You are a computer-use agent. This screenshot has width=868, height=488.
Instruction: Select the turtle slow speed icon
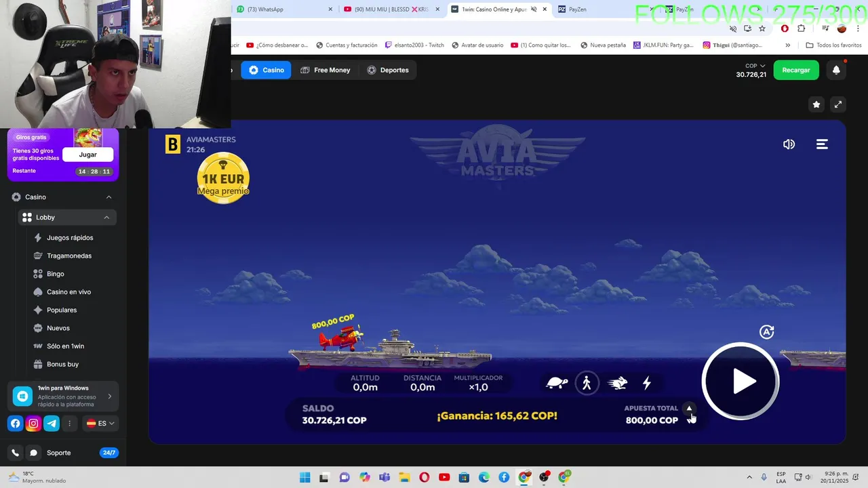click(x=557, y=383)
